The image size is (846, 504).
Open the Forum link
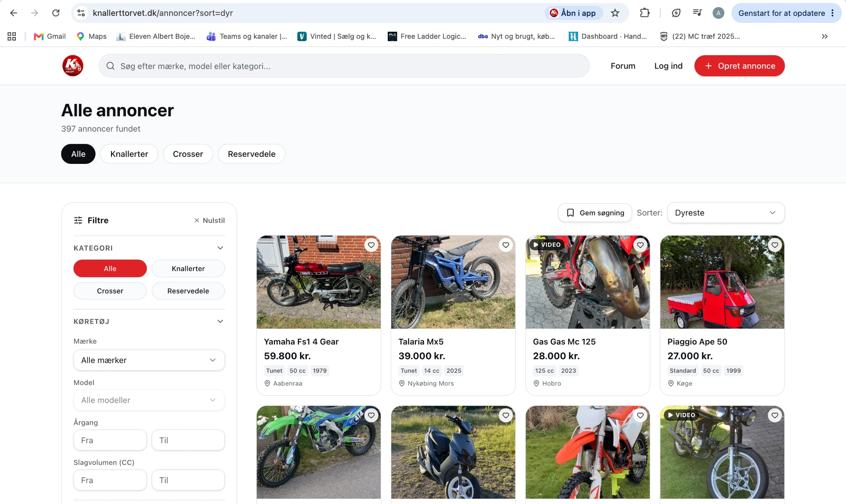click(x=623, y=66)
